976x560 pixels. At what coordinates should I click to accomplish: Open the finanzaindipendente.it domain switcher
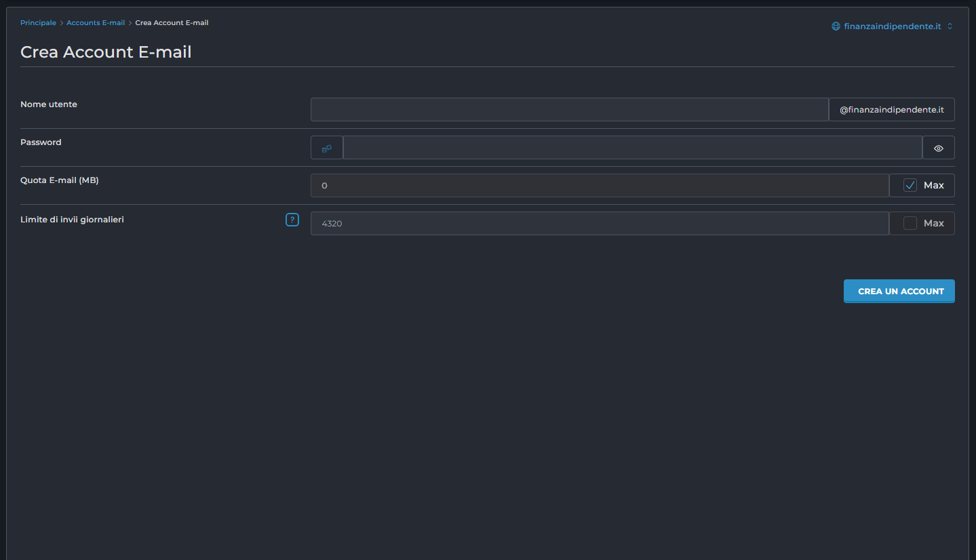click(892, 26)
